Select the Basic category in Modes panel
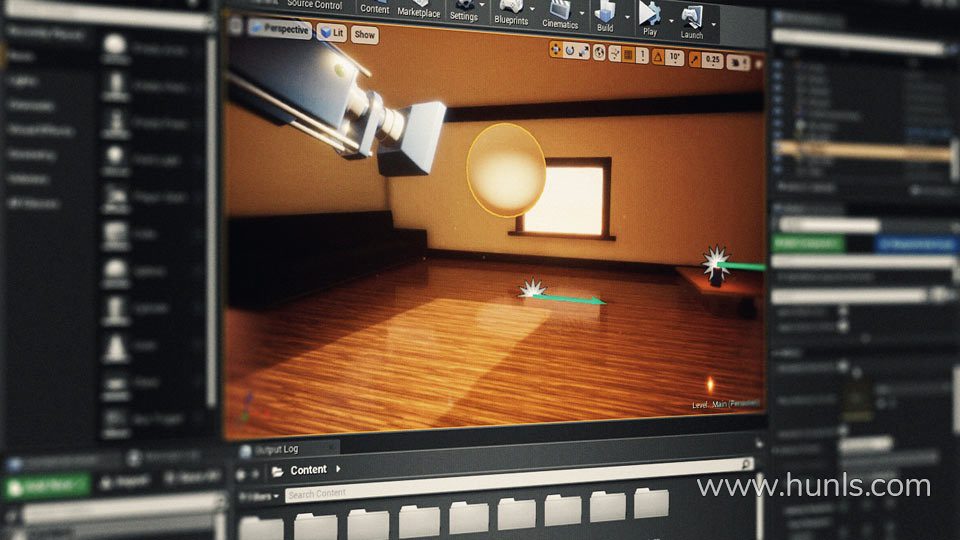Viewport: 960px width, 540px height. click(x=20, y=56)
